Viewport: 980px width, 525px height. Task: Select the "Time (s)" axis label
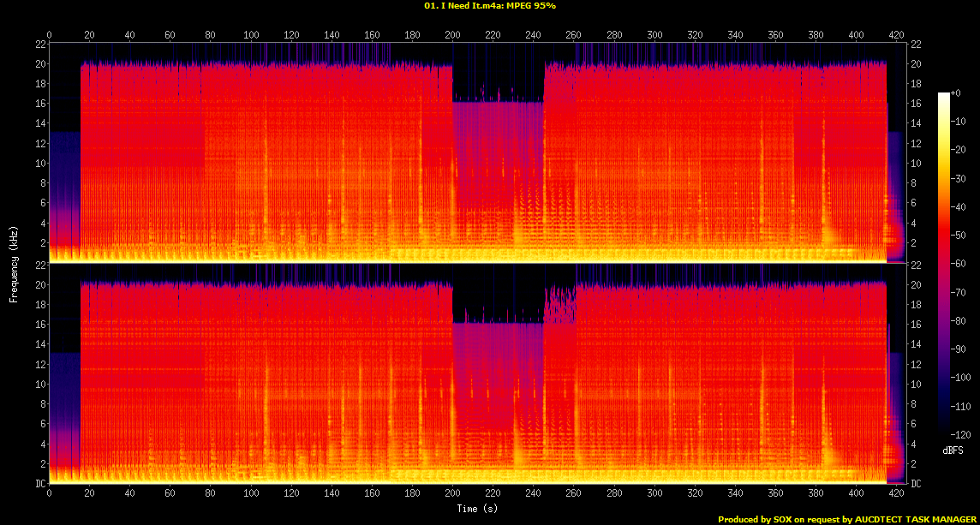point(477,508)
